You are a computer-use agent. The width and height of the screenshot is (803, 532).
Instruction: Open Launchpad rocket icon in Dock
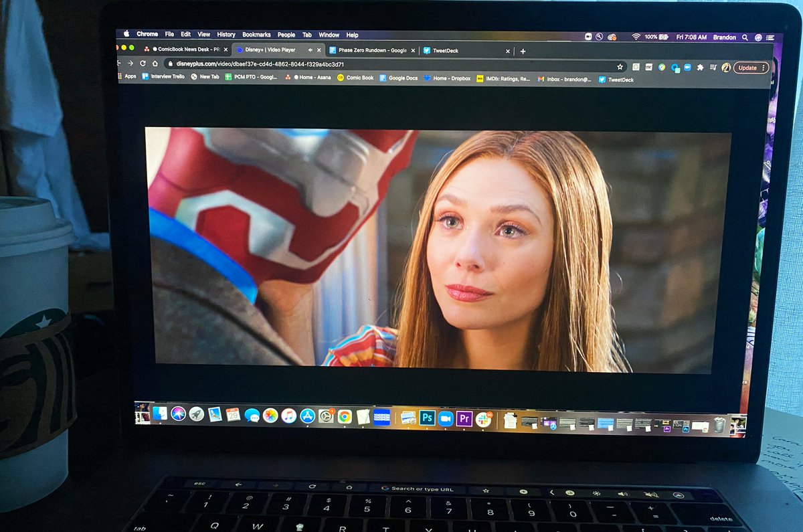coord(196,414)
